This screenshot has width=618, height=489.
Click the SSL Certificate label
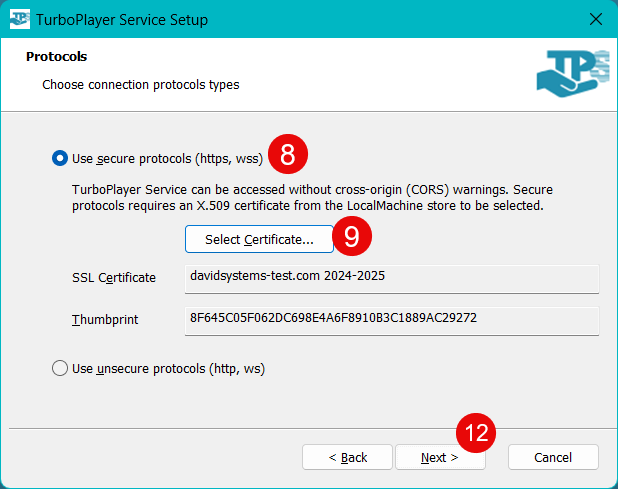[114, 278]
